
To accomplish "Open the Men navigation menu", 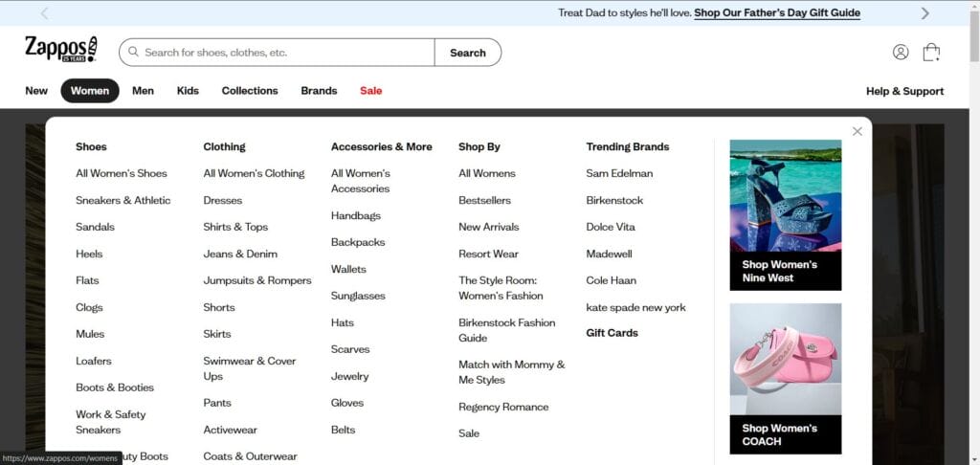I will tap(144, 91).
